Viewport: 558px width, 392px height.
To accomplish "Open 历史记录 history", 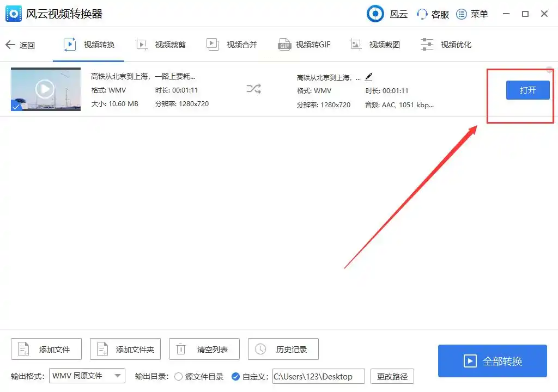I will tap(283, 349).
